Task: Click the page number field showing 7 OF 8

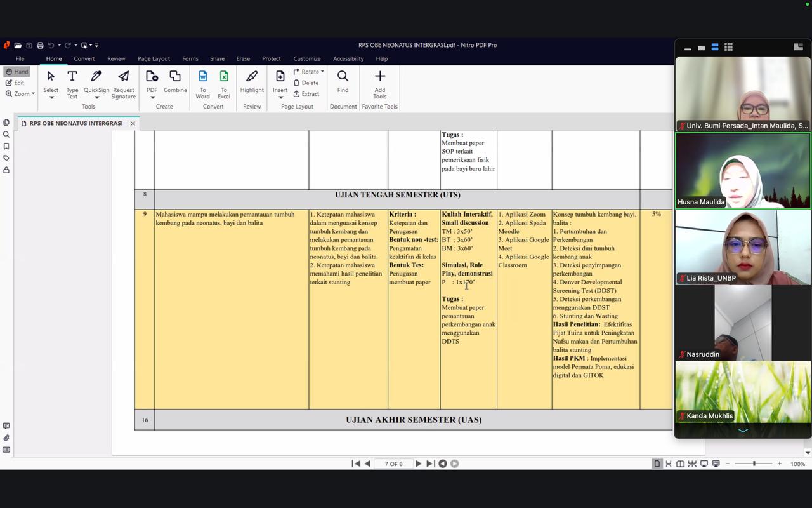Action: (x=393, y=464)
